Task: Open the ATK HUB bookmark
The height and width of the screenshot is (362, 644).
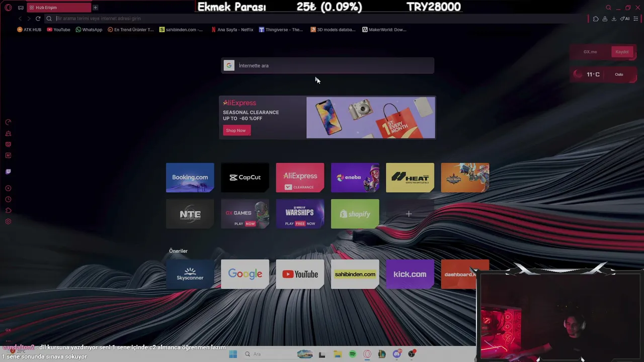Action: [29, 30]
